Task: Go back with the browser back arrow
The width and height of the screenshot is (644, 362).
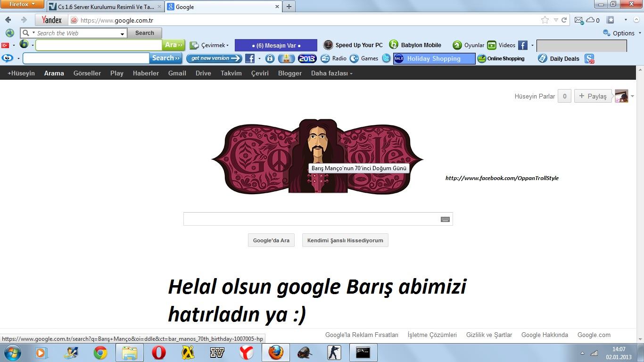Action: (x=8, y=20)
